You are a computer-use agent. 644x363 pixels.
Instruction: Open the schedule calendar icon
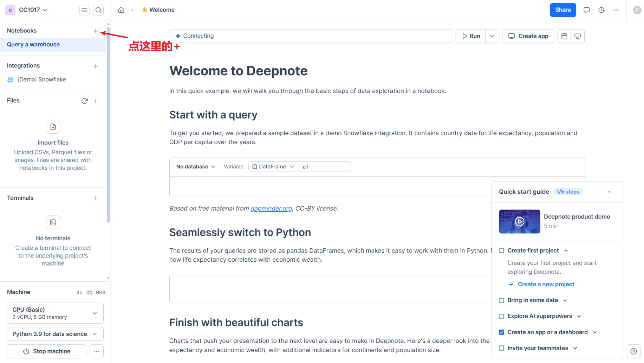coord(565,36)
